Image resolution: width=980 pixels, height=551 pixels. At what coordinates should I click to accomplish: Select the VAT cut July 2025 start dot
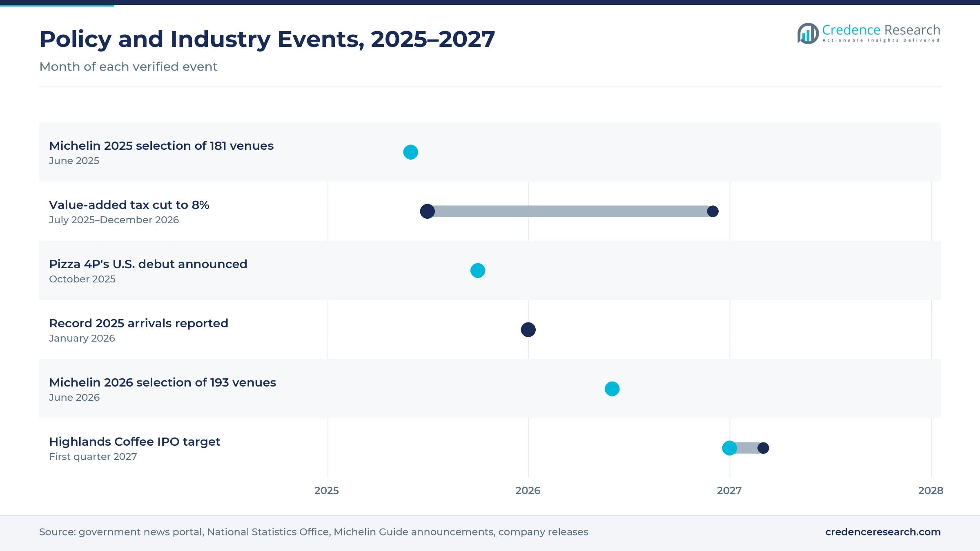pos(427,211)
